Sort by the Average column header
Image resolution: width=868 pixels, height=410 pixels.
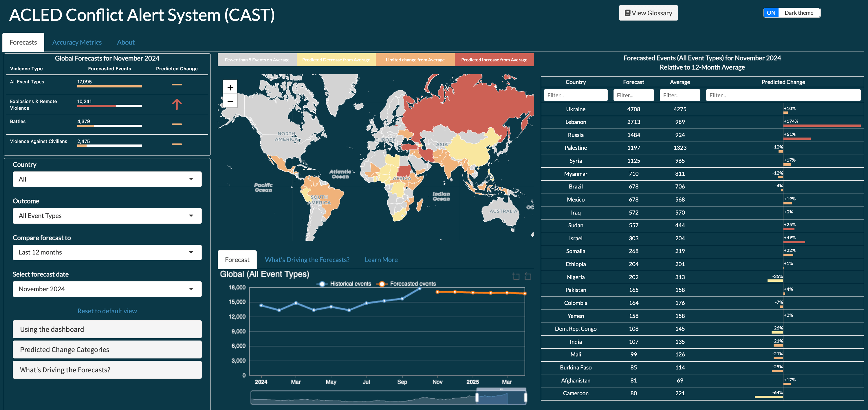coord(680,82)
